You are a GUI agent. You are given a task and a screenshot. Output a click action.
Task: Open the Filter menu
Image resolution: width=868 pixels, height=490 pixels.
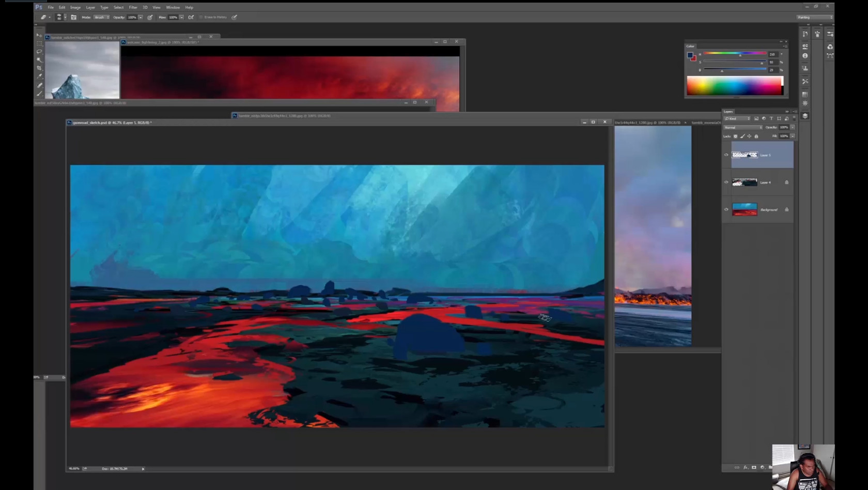tap(133, 7)
